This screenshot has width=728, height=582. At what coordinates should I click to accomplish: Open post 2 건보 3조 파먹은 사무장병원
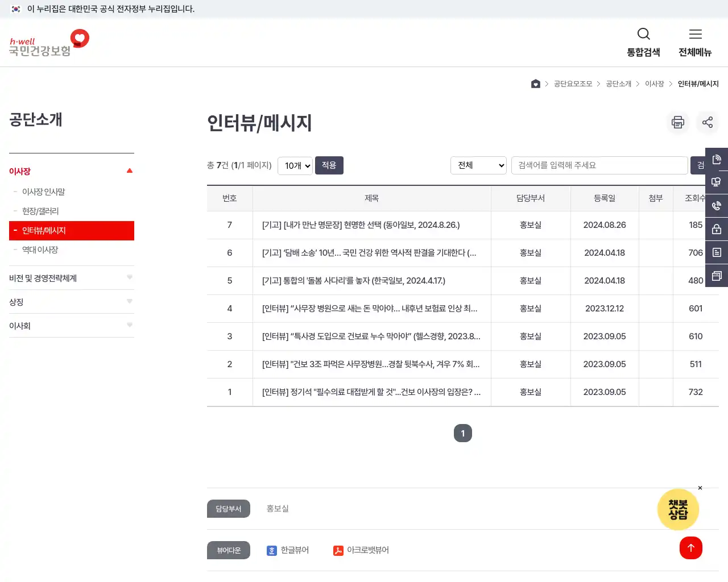pos(371,364)
